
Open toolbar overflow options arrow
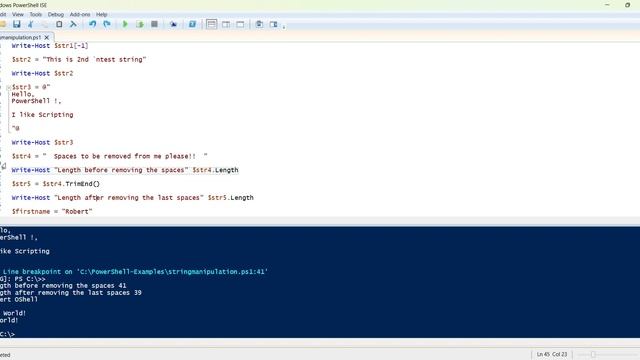click(284, 26)
